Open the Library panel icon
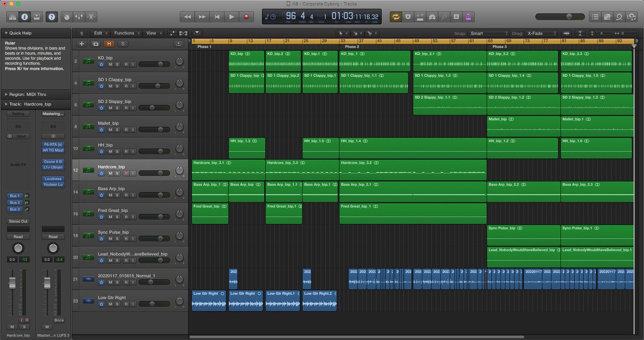 (12, 16)
